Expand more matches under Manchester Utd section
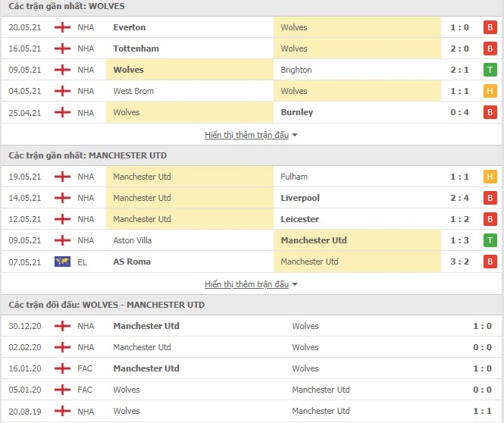The height and width of the screenshot is (423, 504). coord(247,284)
